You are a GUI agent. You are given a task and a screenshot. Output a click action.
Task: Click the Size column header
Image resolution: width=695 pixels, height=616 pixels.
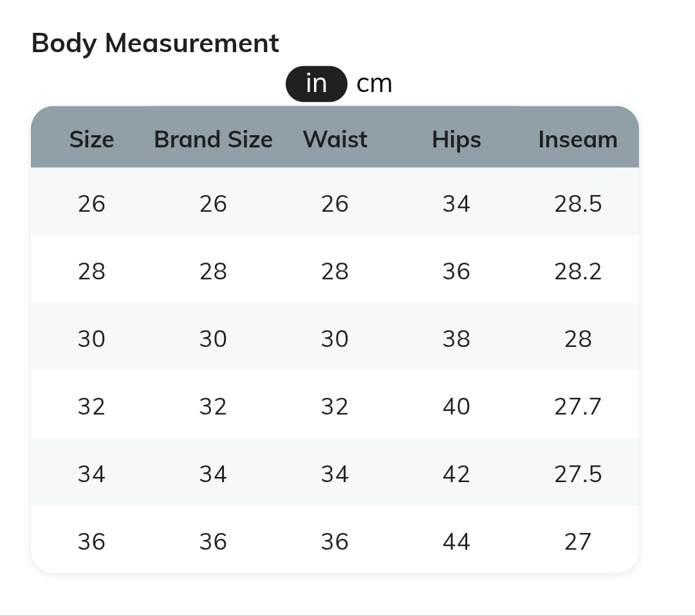(x=91, y=139)
